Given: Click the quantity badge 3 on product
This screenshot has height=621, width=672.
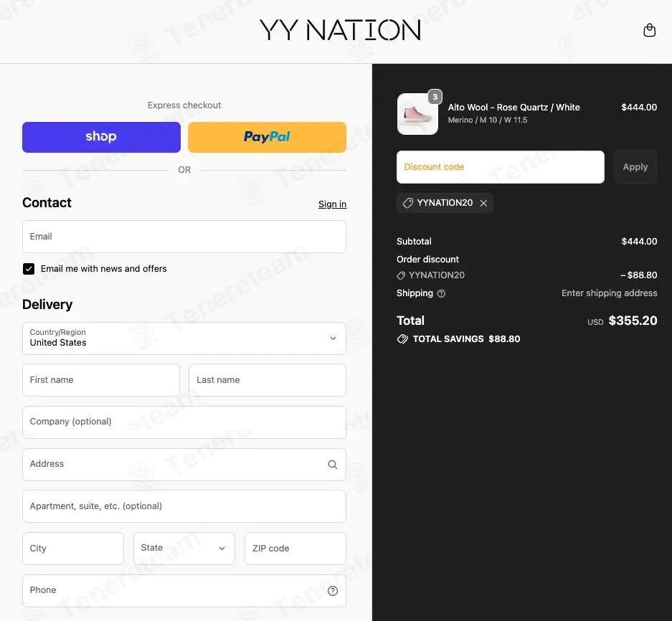Looking at the screenshot, I should click(x=435, y=97).
